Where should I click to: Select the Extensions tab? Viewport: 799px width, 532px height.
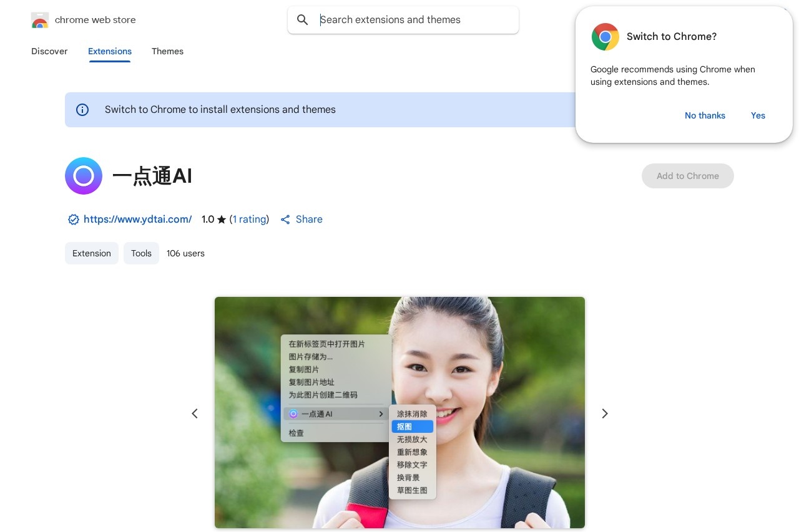[x=110, y=51]
